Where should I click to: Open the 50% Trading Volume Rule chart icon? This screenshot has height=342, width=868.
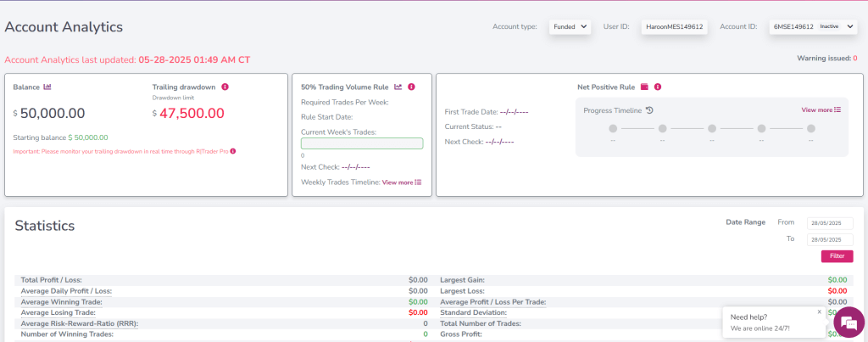tap(398, 87)
